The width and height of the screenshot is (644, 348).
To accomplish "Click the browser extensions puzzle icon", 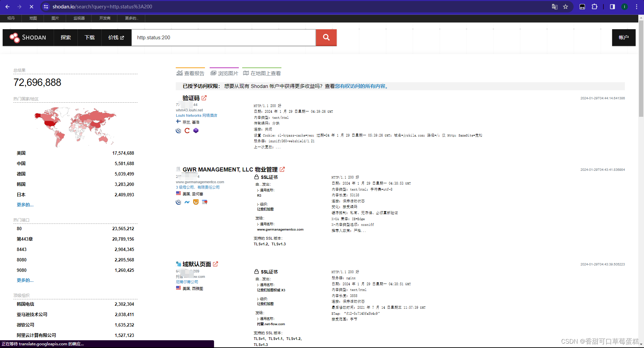I will 595,7.
